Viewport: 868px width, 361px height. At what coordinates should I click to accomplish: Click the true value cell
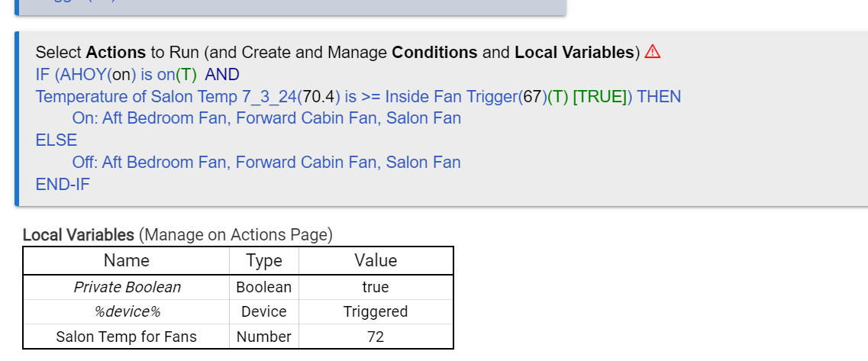point(376,288)
